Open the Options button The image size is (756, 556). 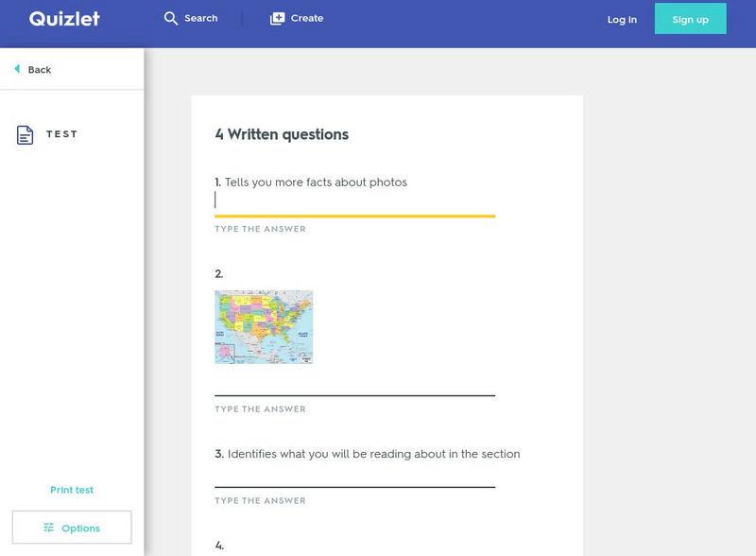pyautogui.click(x=72, y=527)
